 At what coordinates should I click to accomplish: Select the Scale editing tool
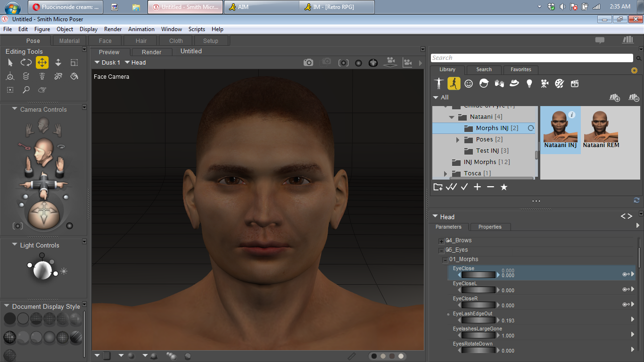(74, 62)
